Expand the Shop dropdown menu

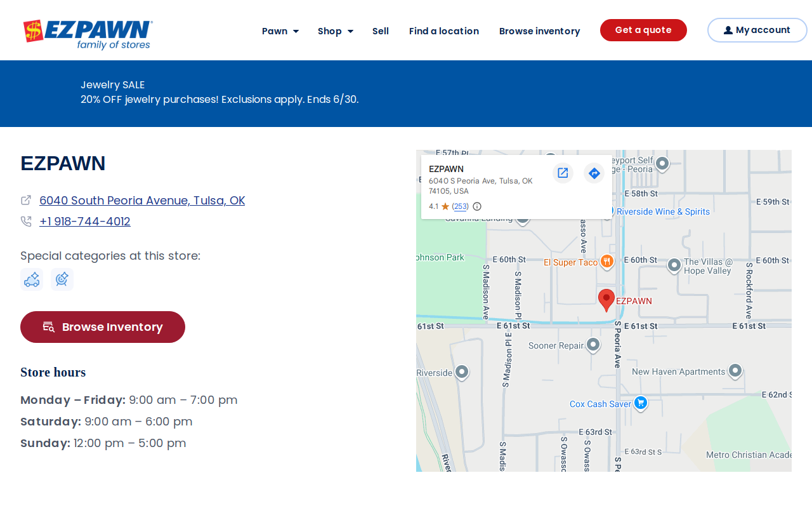(x=336, y=30)
